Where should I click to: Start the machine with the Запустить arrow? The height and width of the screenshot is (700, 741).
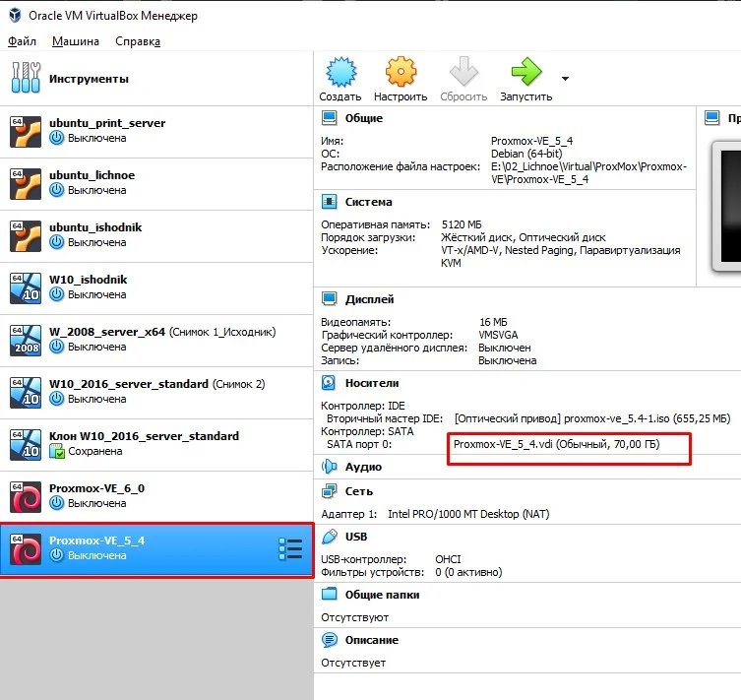(525, 72)
